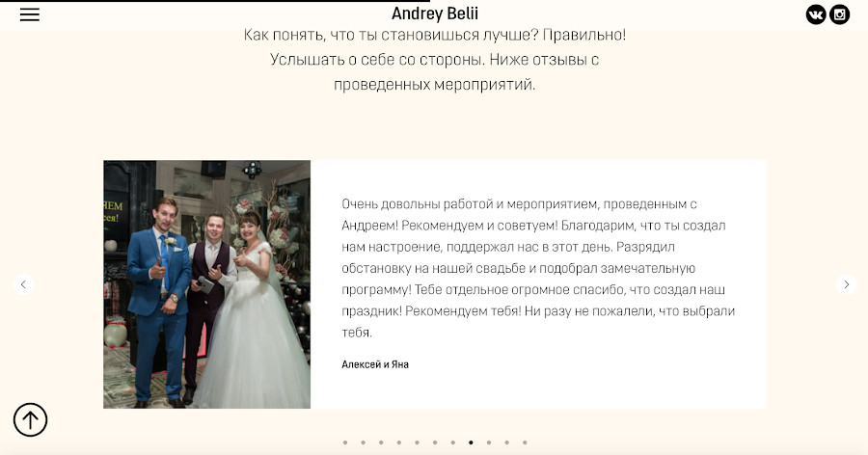
Task: Advance to next review with right arrow
Action: (846, 284)
